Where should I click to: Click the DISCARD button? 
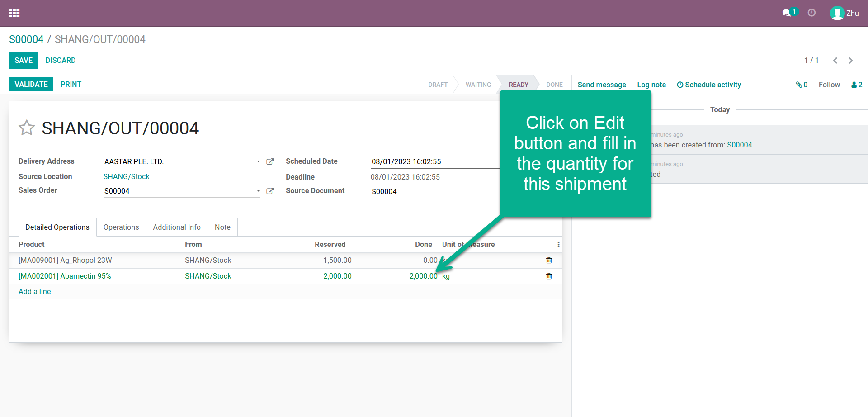coord(61,60)
